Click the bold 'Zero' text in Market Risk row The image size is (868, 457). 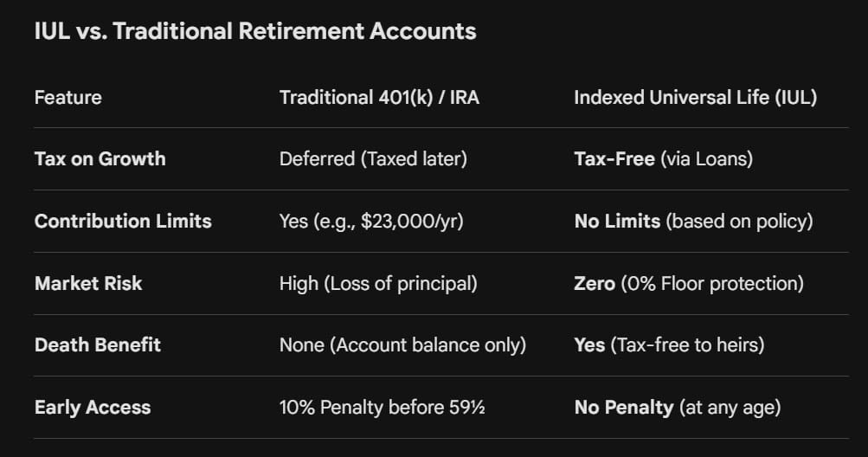pyautogui.click(x=595, y=284)
